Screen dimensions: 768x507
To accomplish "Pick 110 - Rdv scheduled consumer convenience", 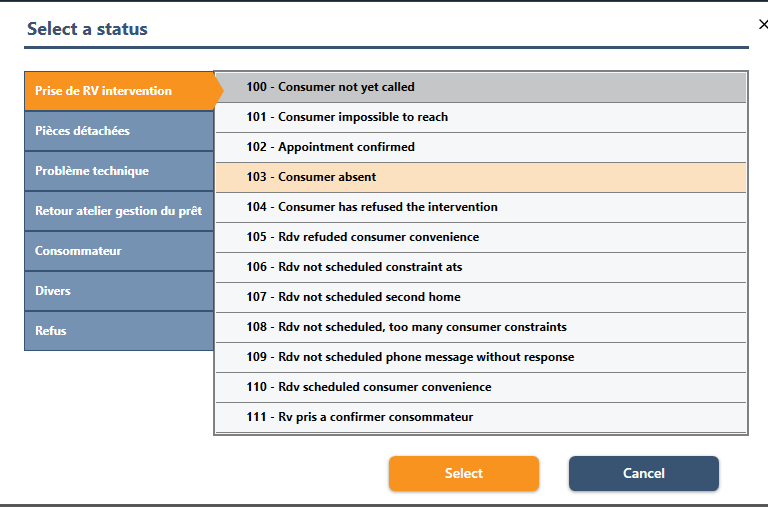I will (x=480, y=387).
